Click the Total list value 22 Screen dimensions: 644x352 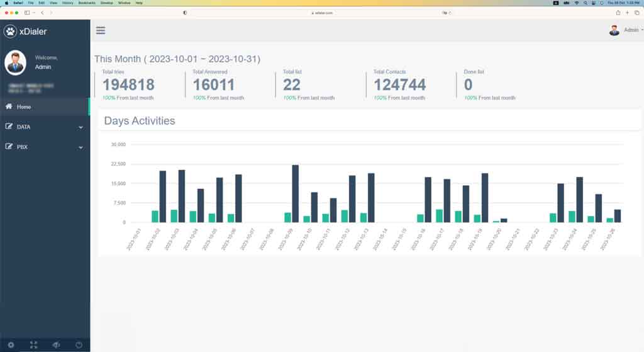(x=292, y=85)
